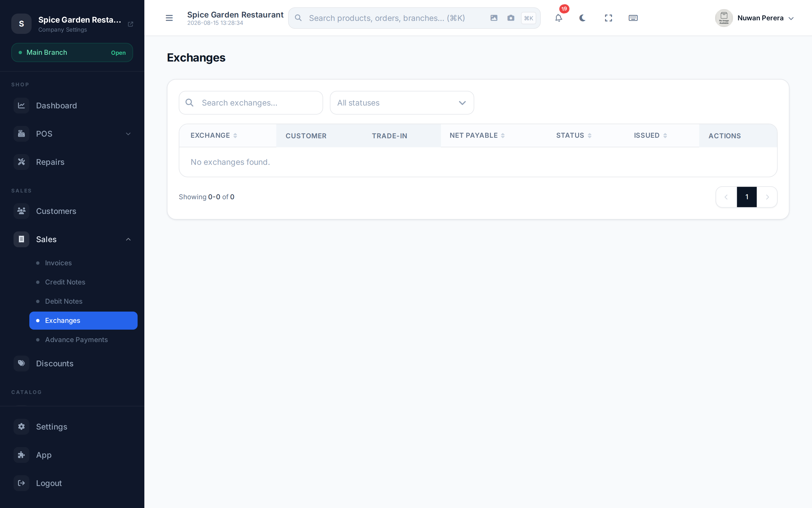Click previous page arrow
Screen dimensions: 812x508
tap(726, 197)
